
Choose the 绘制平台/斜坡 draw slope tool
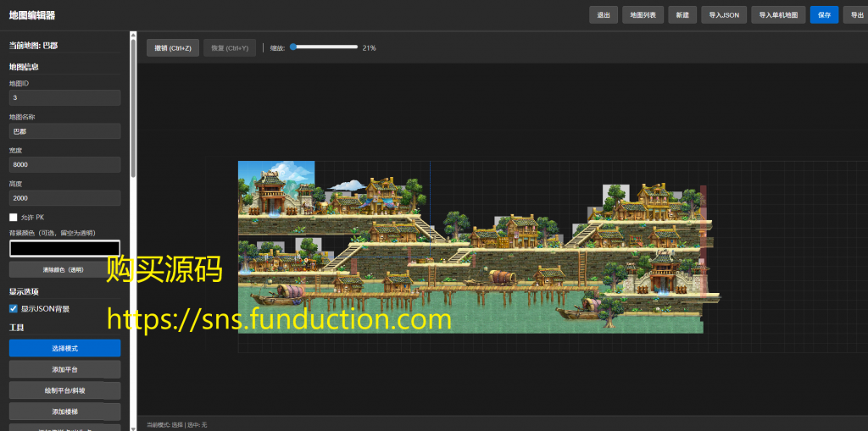64,390
